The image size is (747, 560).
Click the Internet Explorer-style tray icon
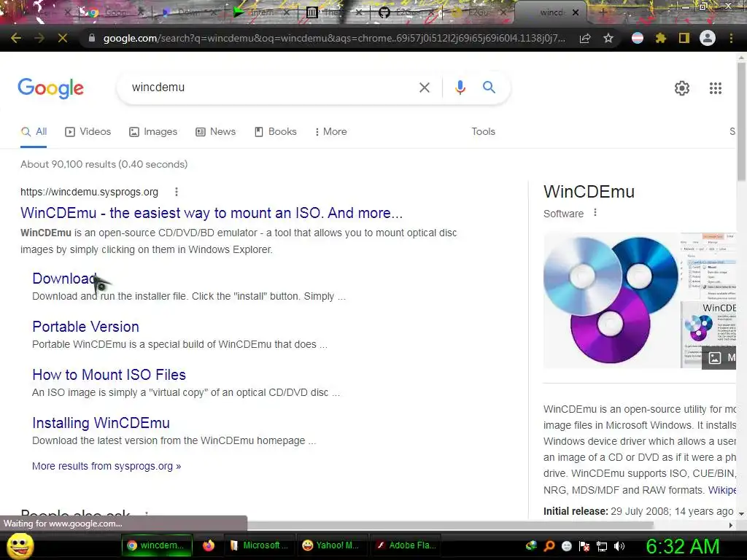(x=531, y=546)
